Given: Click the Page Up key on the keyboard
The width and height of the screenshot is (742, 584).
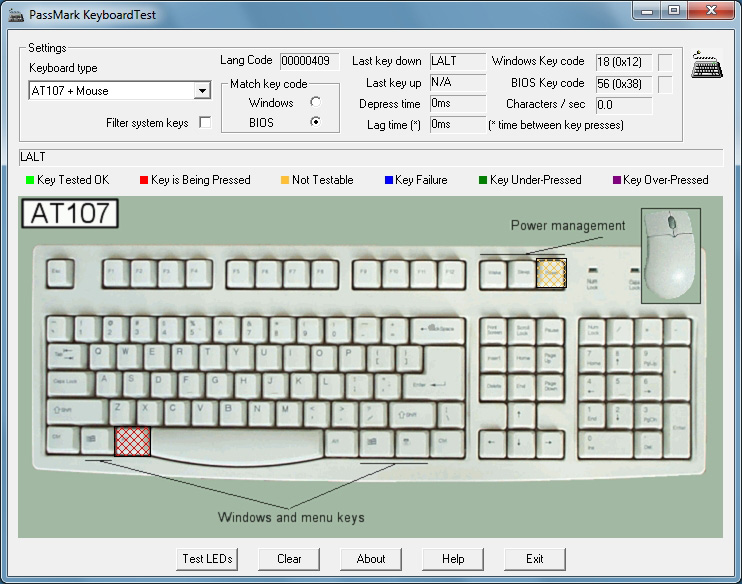Looking at the screenshot, I should [550, 359].
